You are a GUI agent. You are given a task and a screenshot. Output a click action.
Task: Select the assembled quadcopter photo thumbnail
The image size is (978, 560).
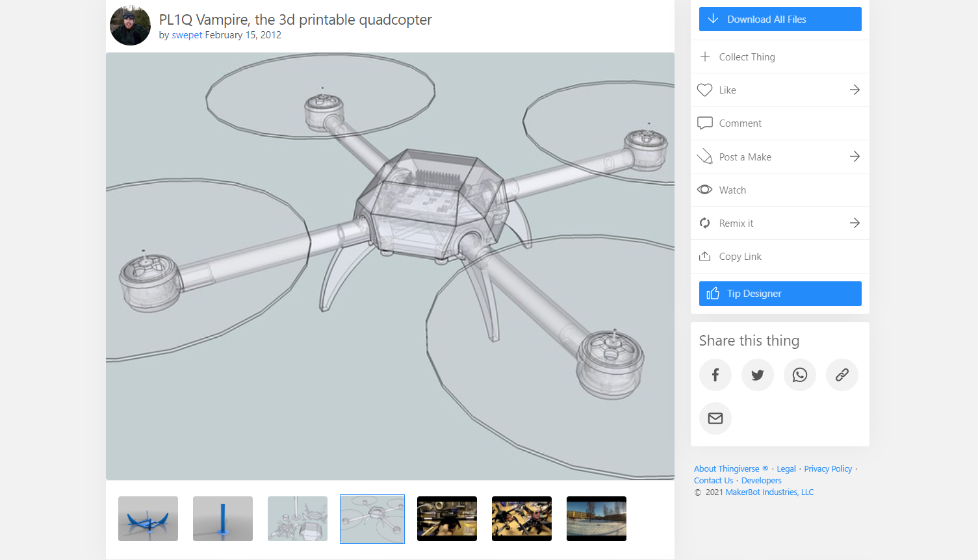[522, 518]
